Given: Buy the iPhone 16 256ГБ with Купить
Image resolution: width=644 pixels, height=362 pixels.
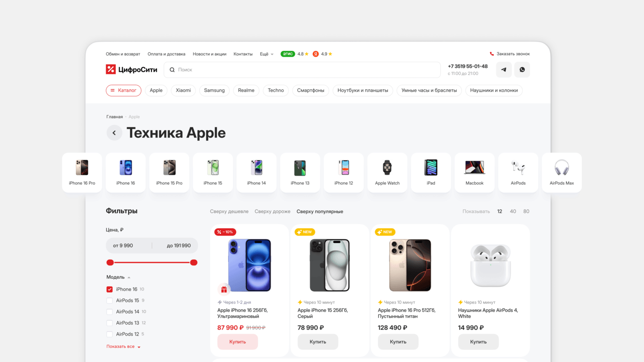Looking at the screenshot, I should [x=237, y=342].
